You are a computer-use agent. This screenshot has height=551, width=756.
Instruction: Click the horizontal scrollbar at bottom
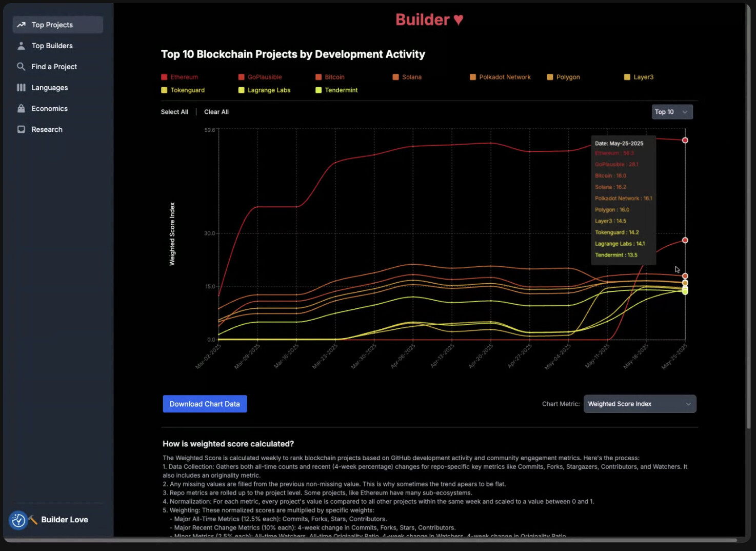(370, 540)
